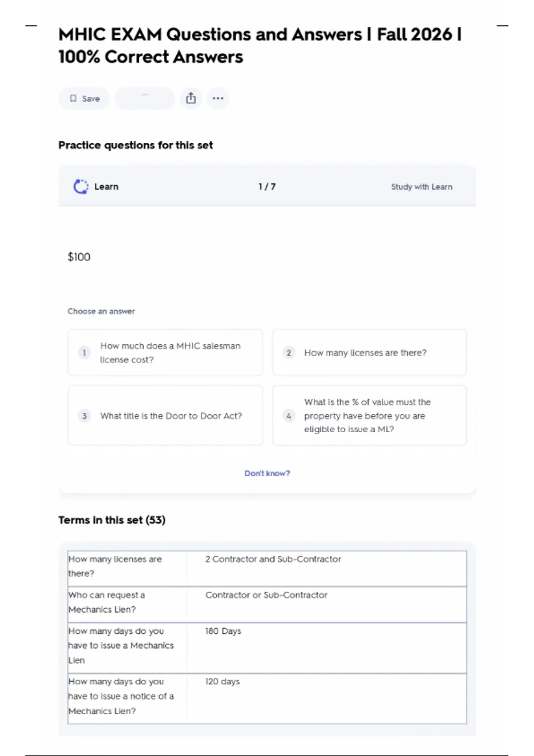Screen dimensions: 534x756
Task: Choose 'What title is the Door to Door Act?'
Action: tap(165, 415)
